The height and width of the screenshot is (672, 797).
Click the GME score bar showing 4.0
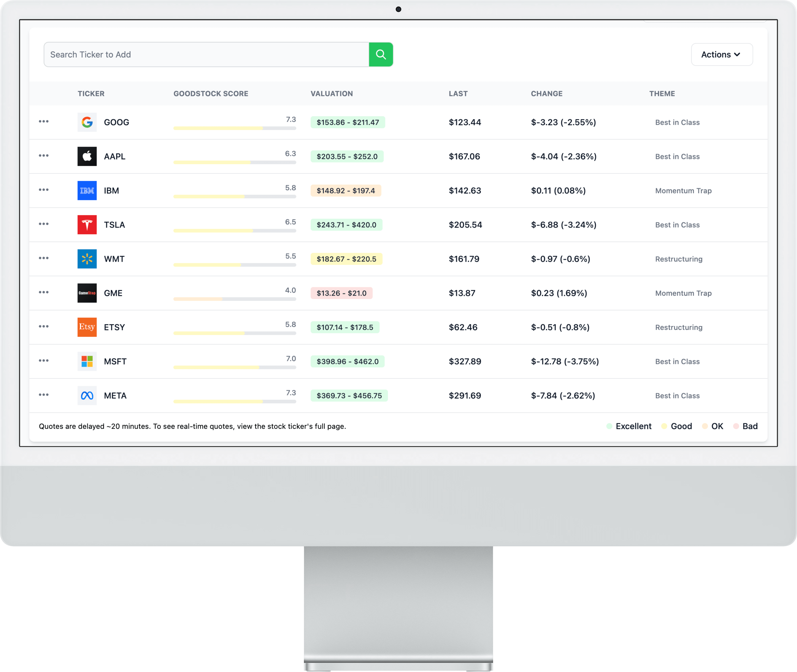coord(235,299)
